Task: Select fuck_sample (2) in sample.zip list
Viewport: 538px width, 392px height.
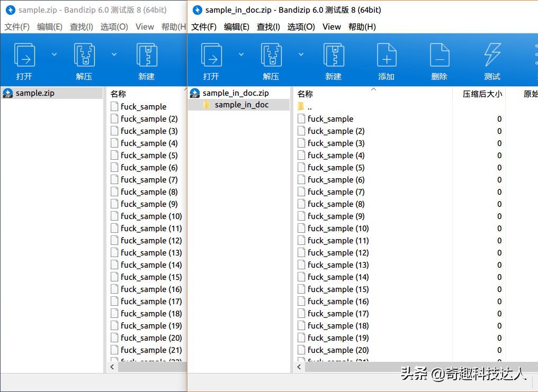Action: point(149,119)
